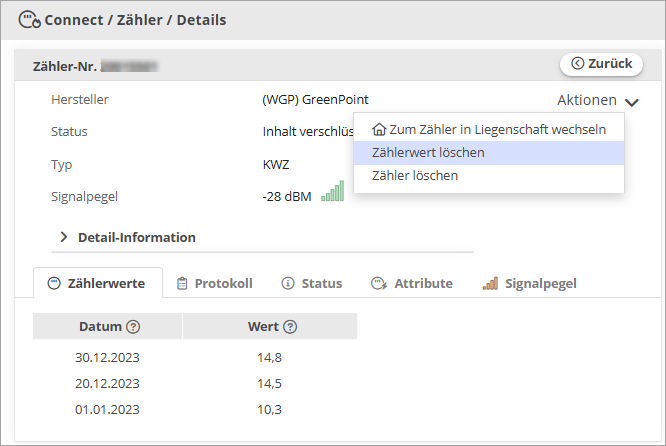
Task: Open the Zählerwerte tab
Action: [x=98, y=283]
